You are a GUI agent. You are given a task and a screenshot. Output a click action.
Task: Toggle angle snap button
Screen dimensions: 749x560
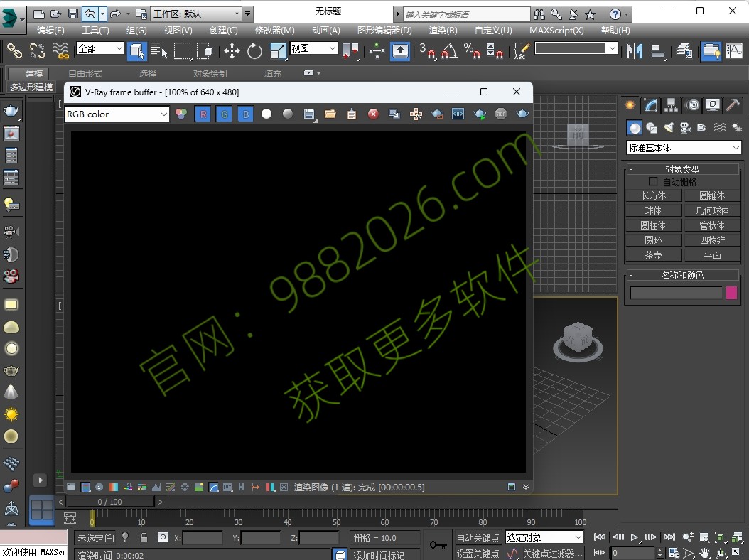450,50
